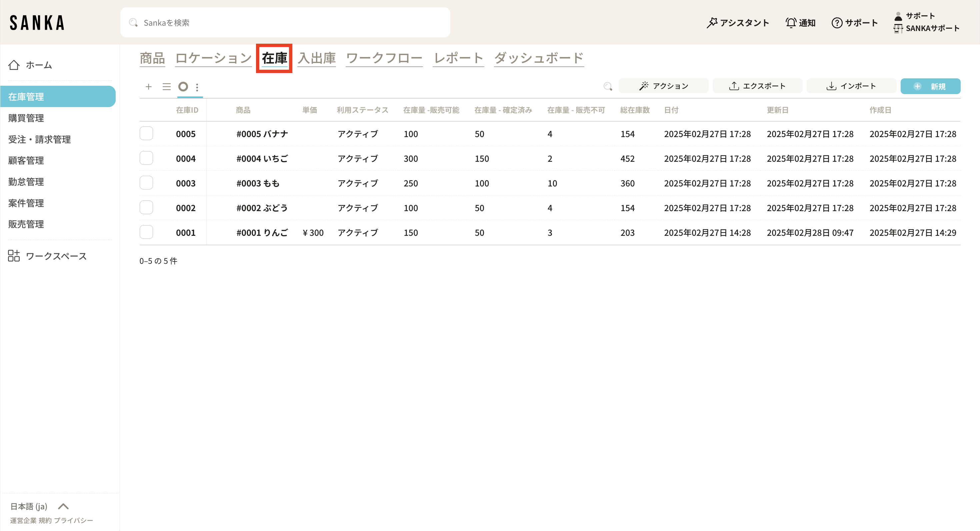The image size is (980, 531).
Task: Open the アクション dropdown button
Action: tap(663, 86)
